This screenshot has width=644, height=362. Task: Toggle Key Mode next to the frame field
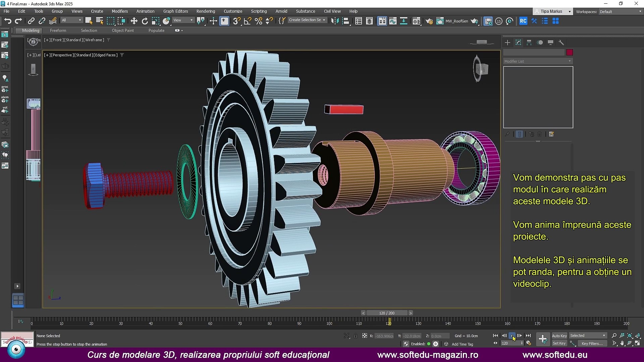coord(495,343)
